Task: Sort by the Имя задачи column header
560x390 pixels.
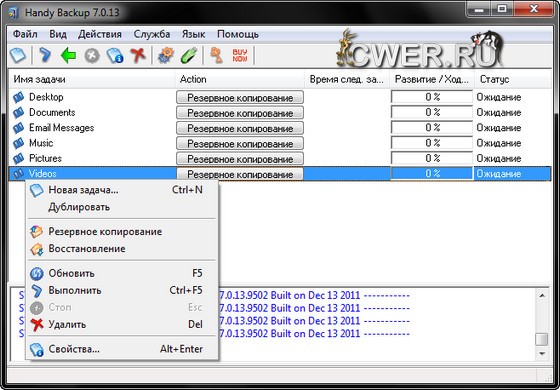Action: tap(92, 79)
